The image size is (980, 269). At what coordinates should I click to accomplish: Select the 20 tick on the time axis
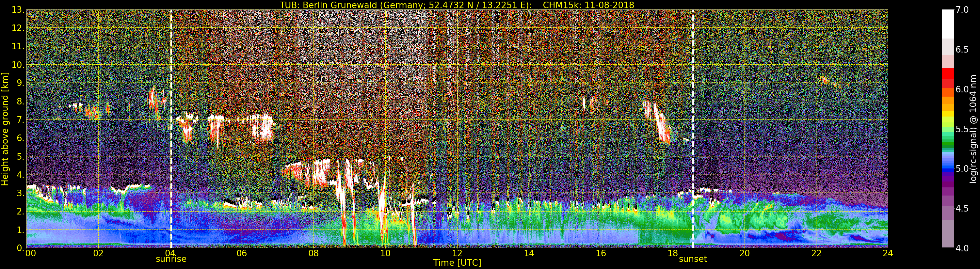click(744, 253)
